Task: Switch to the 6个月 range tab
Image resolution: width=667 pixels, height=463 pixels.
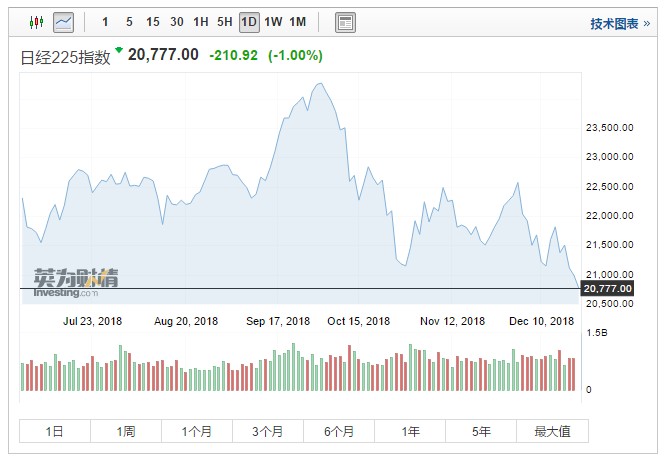Action: coord(339,431)
